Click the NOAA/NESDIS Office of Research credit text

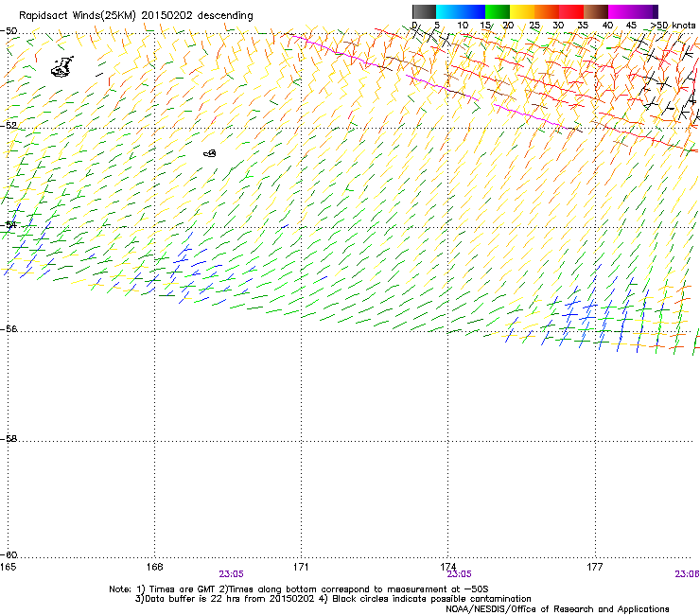pos(557,609)
